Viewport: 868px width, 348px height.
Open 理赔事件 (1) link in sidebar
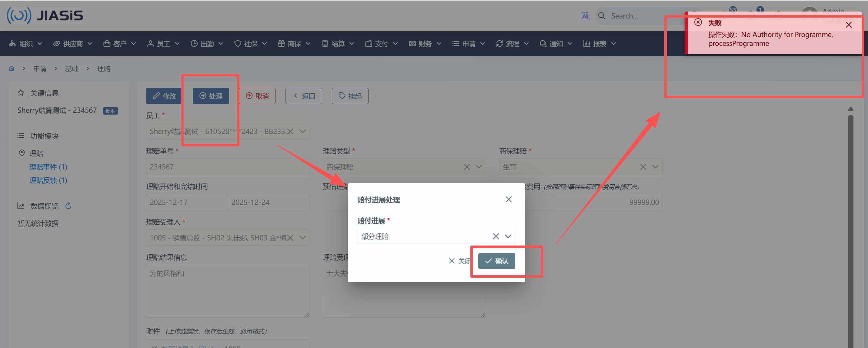(48, 167)
